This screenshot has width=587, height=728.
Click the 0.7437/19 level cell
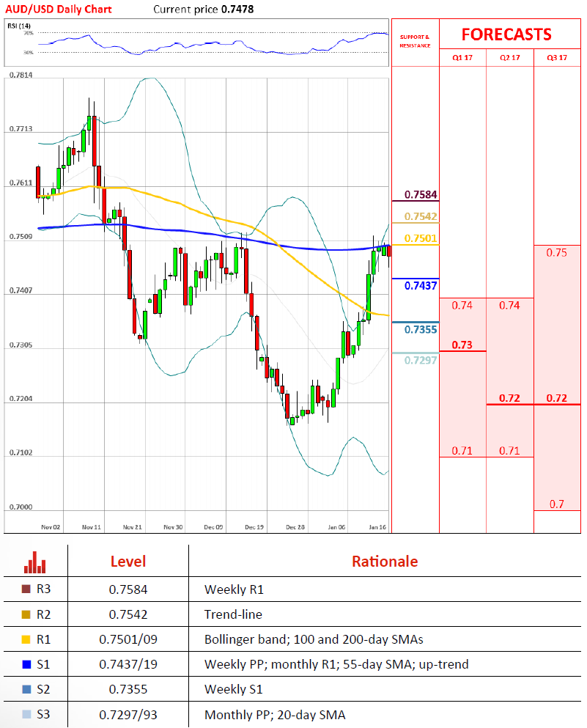pyautogui.click(x=128, y=665)
